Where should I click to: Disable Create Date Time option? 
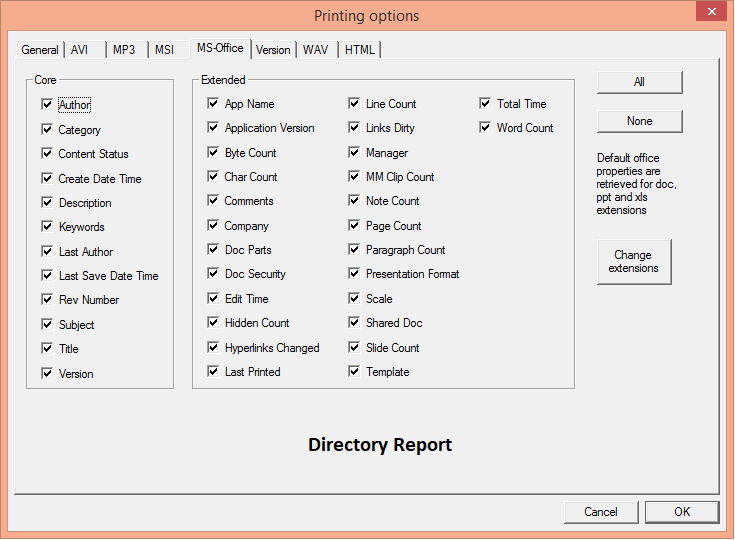[x=47, y=178]
